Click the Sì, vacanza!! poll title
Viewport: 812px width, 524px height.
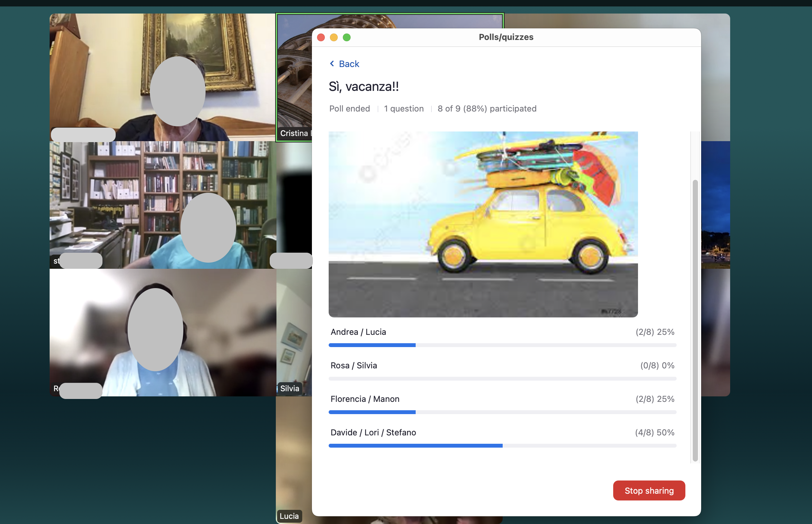[x=363, y=87]
